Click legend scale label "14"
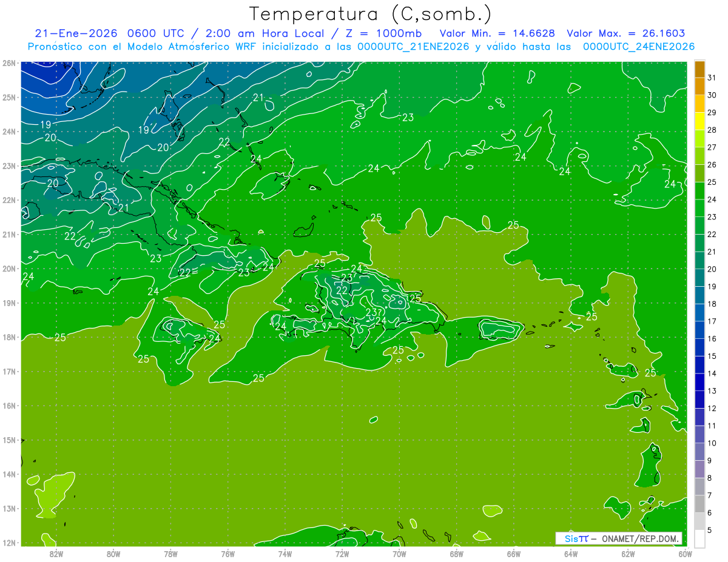 (x=712, y=373)
